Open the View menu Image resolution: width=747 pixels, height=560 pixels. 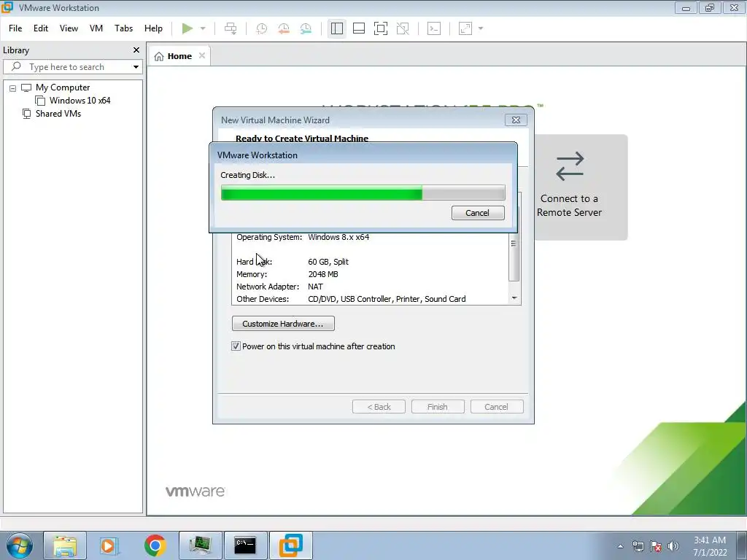point(69,28)
